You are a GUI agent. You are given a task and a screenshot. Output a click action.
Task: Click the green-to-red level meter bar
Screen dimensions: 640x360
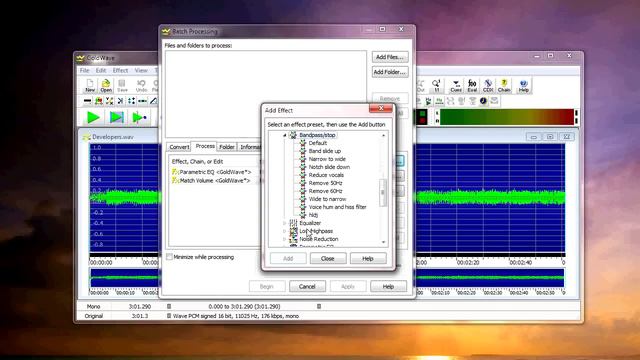coord(506,117)
